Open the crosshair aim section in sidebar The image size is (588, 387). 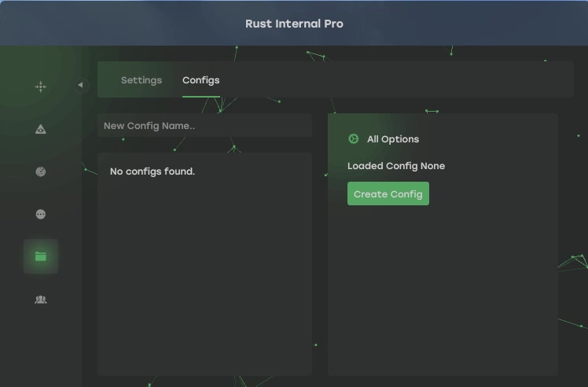[41, 87]
